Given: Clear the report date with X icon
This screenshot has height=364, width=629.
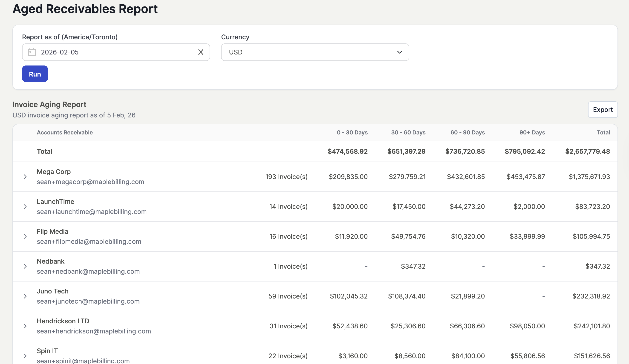Looking at the screenshot, I should [x=201, y=52].
